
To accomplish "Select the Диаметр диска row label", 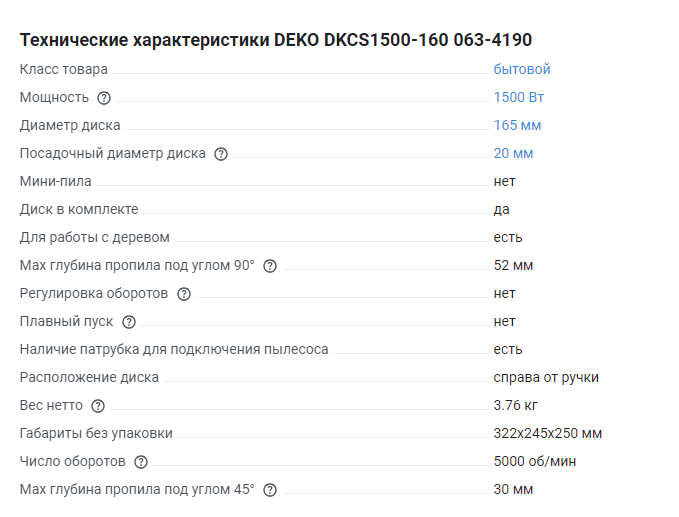I will pos(70,125).
